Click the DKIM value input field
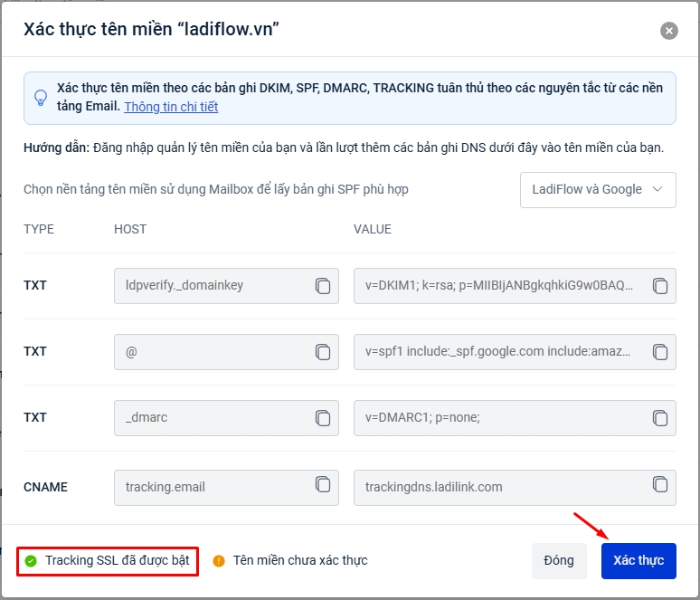 (497, 286)
